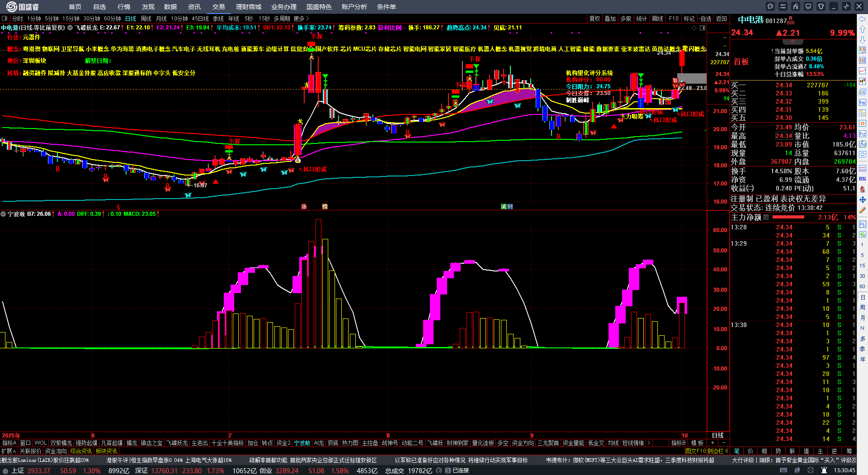Open the skin shirt icon in title bar

821,6
